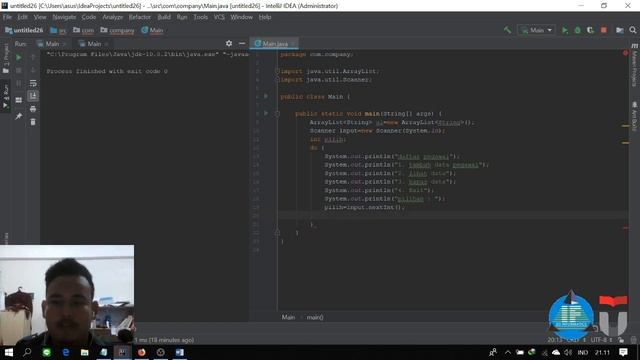
Task: Open the File menu
Action: point(7,17)
